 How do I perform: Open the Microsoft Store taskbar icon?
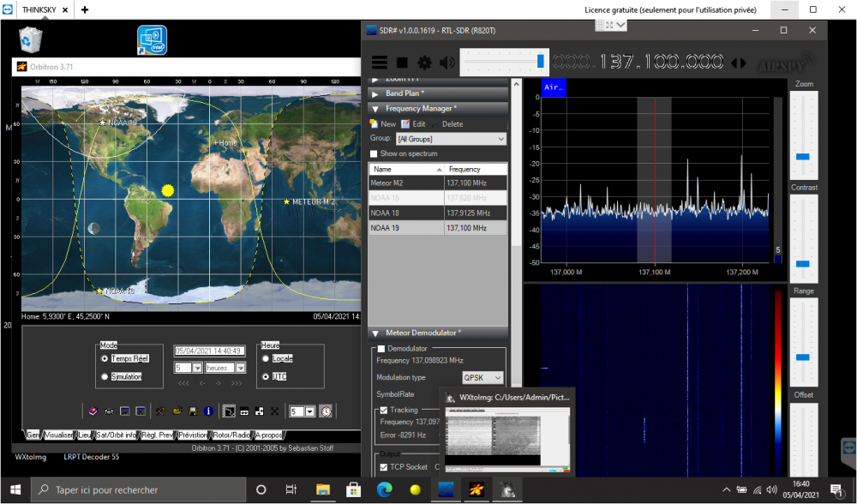pyautogui.click(x=354, y=489)
